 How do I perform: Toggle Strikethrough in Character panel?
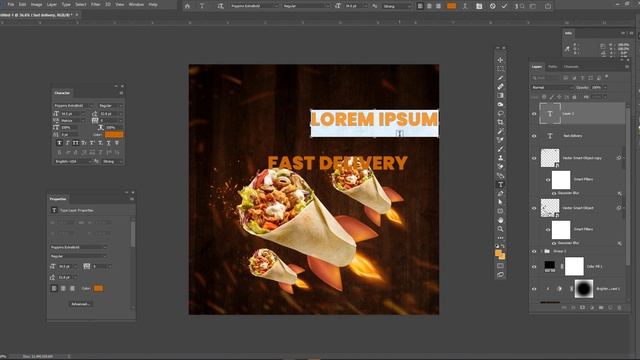pos(116,143)
